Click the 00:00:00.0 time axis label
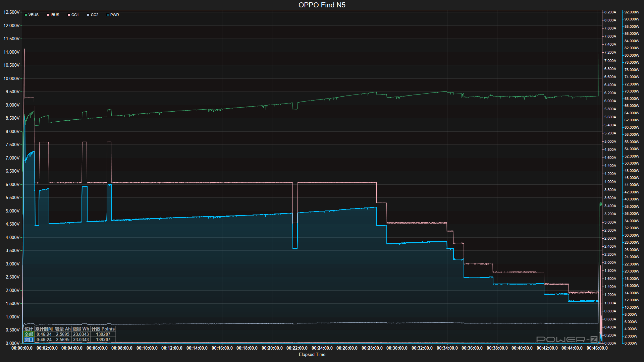 pyautogui.click(x=22, y=348)
